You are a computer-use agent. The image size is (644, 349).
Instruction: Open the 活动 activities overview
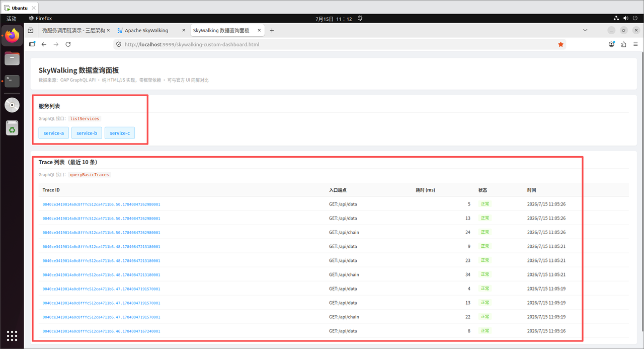pyautogui.click(x=11, y=18)
